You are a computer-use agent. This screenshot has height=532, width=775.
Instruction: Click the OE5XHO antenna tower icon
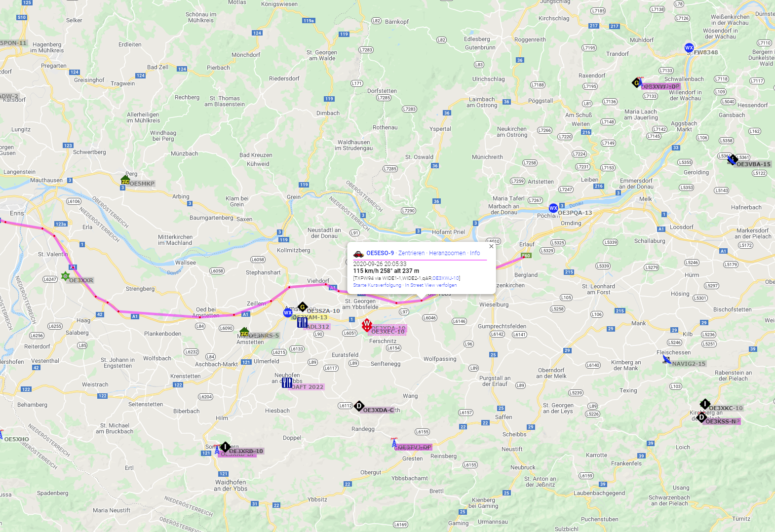(1, 435)
